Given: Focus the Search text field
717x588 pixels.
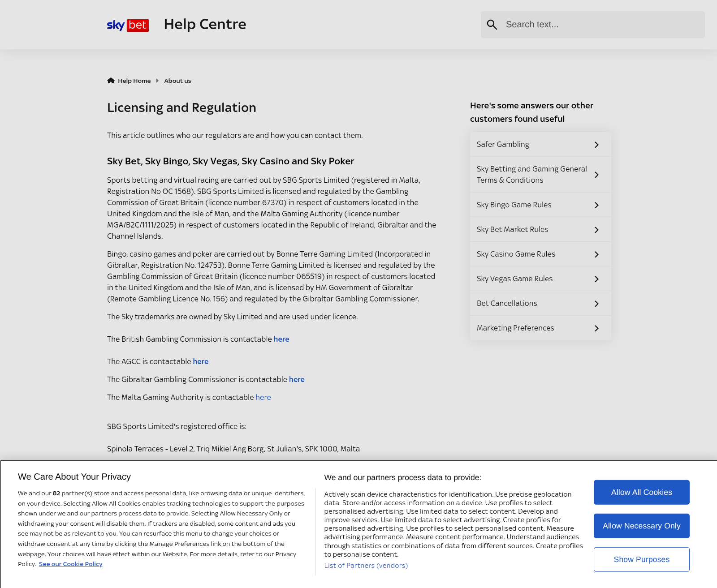Looking at the screenshot, I should tap(592, 25).
